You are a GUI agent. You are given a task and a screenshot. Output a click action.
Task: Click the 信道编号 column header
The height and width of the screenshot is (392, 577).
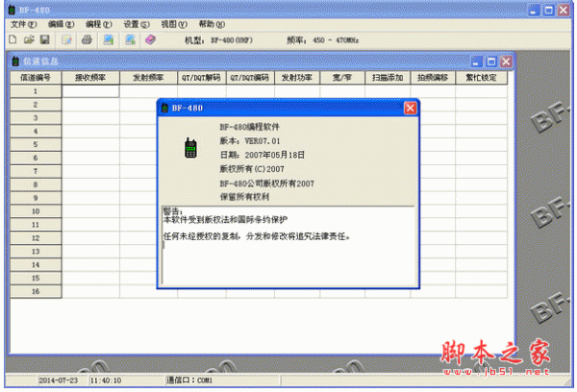36,78
